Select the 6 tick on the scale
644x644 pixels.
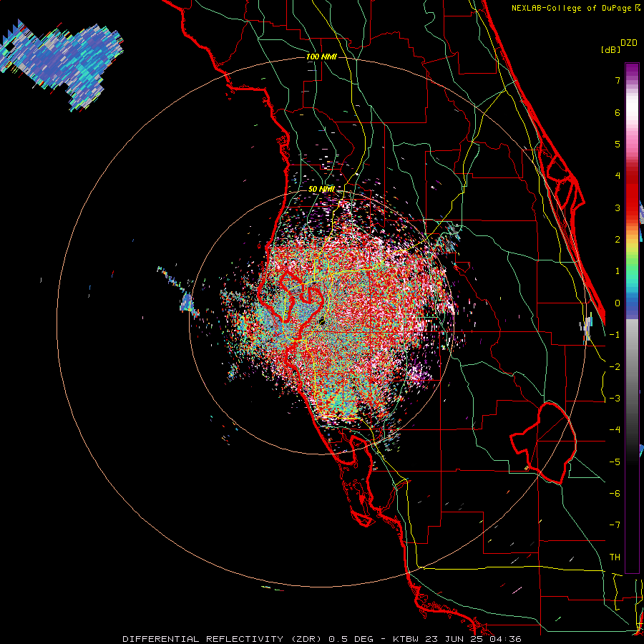(618, 112)
